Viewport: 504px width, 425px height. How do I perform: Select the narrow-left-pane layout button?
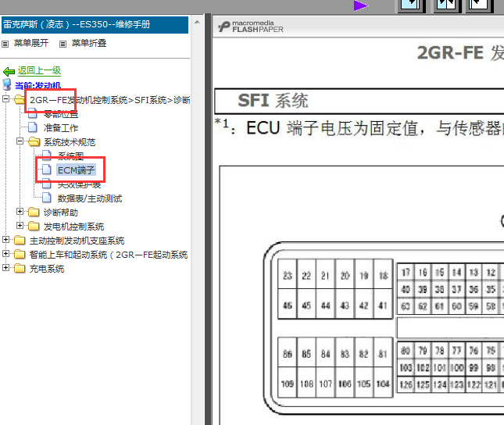tap(480, 5)
